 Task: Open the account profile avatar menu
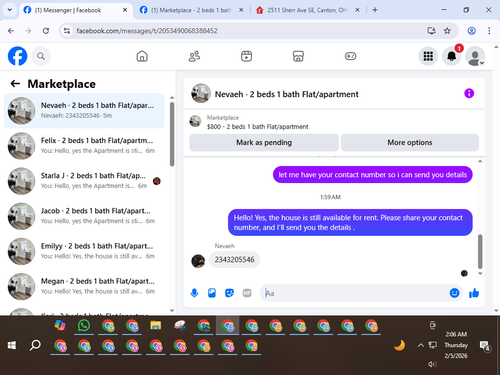[475, 56]
